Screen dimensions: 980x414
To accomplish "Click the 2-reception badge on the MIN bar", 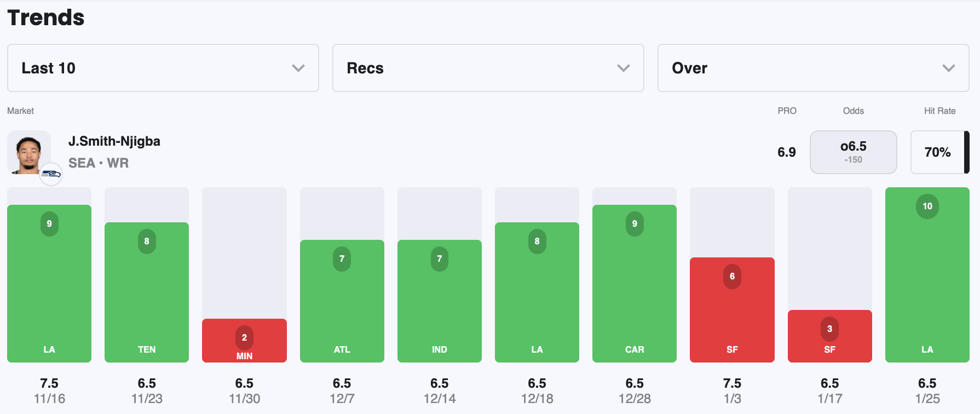I will (244, 337).
